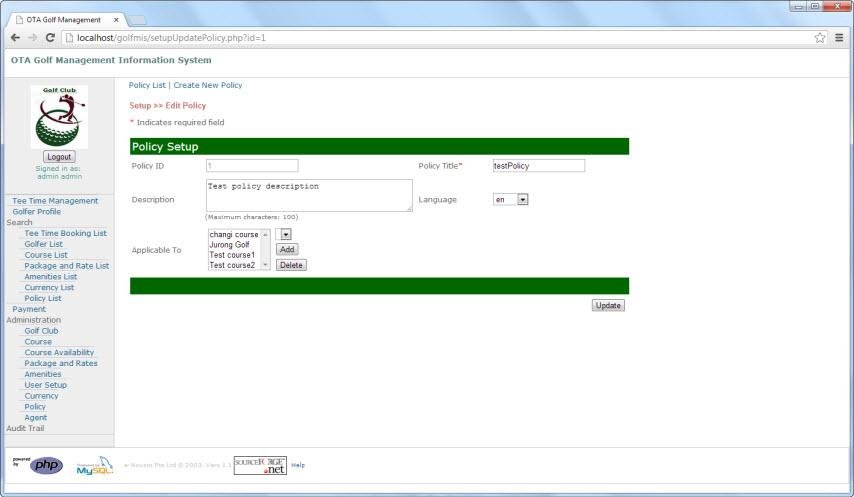Open Golfer List in sidebar
This screenshot has height=497, width=854.
click(x=44, y=244)
